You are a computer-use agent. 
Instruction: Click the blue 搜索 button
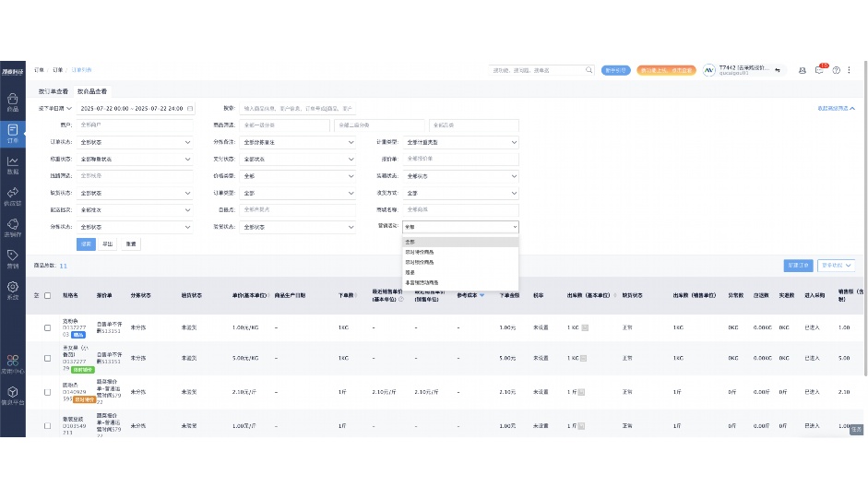(x=86, y=244)
